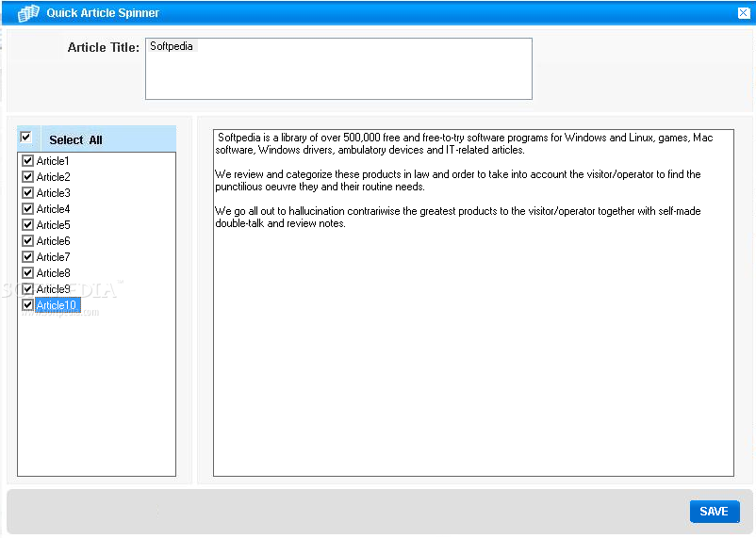
Task: Click the 'We review and categorize' paragraph
Action: 457,180
